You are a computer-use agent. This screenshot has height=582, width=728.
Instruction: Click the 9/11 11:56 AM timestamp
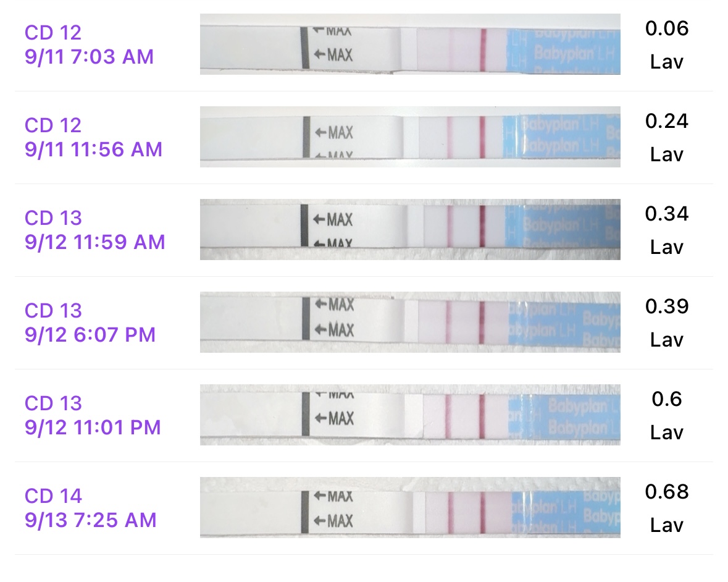click(x=93, y=150)
